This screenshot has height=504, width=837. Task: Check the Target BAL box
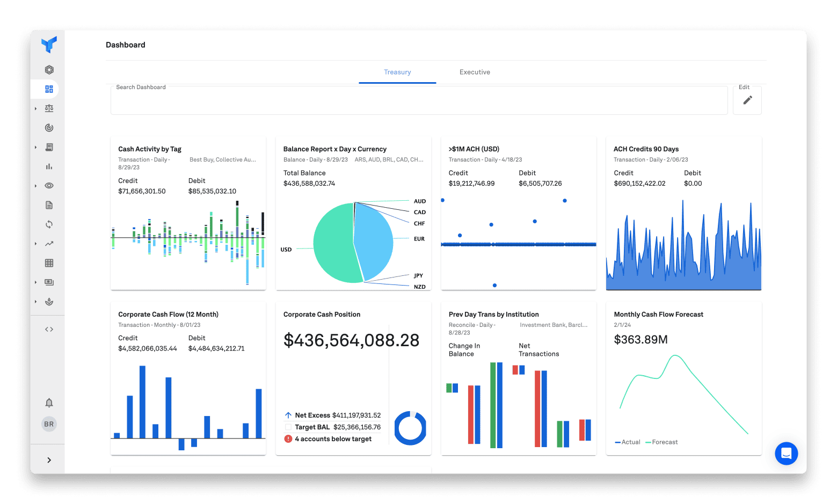tap(288, 427)
